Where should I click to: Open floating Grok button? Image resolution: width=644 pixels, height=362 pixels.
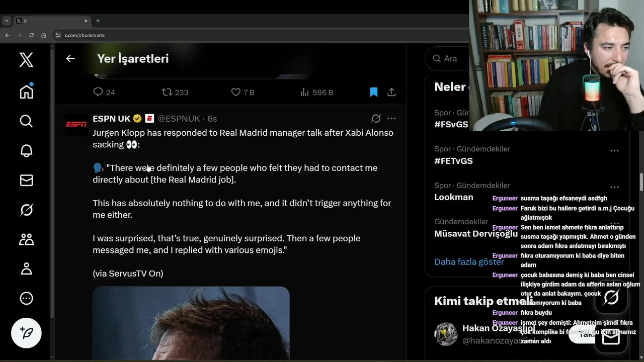point(611,298)
